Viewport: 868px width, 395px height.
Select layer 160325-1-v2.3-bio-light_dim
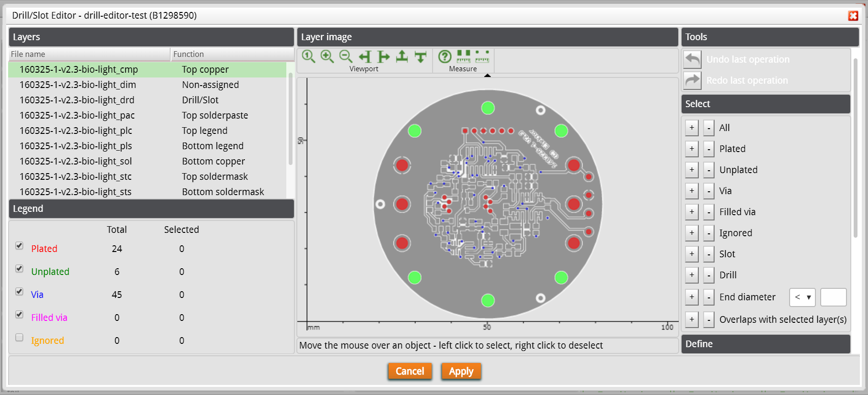[x=147, y=85]
